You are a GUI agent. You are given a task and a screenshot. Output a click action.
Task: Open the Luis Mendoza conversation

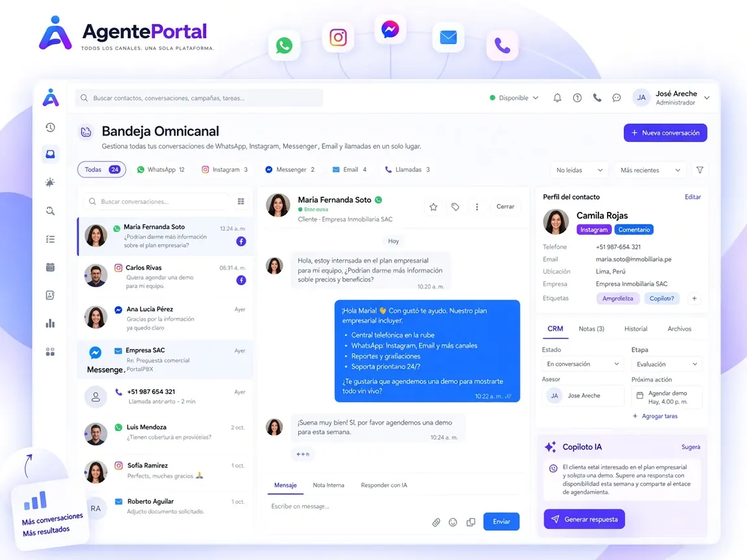(165, 432)
